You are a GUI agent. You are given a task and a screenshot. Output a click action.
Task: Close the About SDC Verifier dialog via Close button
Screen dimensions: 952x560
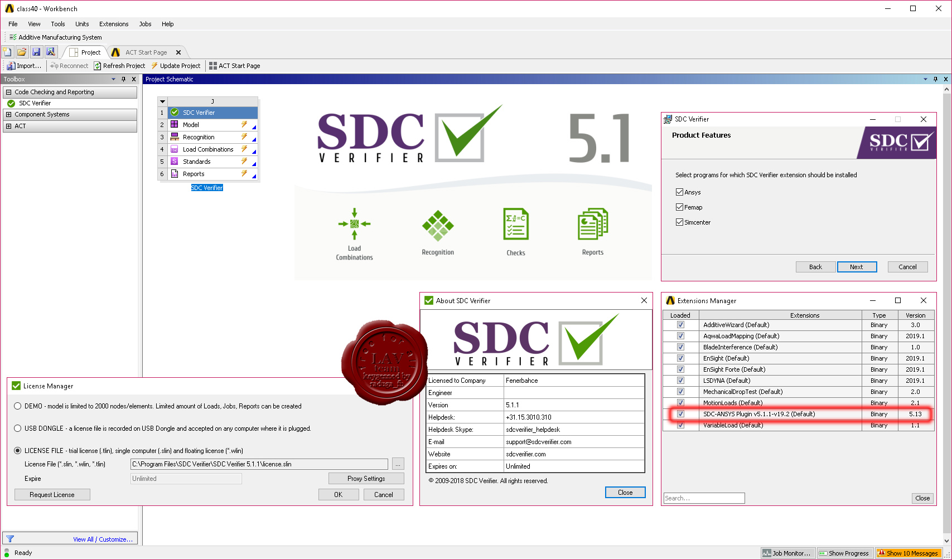pos(625,493)
